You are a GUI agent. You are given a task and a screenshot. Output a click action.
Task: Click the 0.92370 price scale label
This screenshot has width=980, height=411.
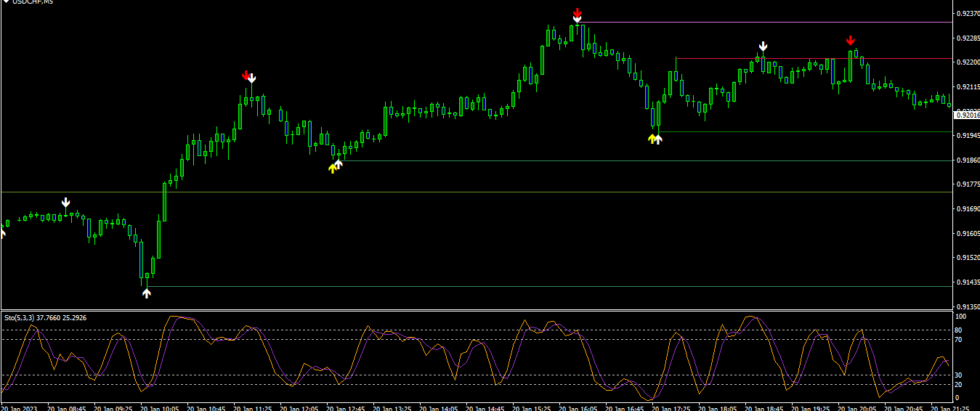[x=968, y=13]
